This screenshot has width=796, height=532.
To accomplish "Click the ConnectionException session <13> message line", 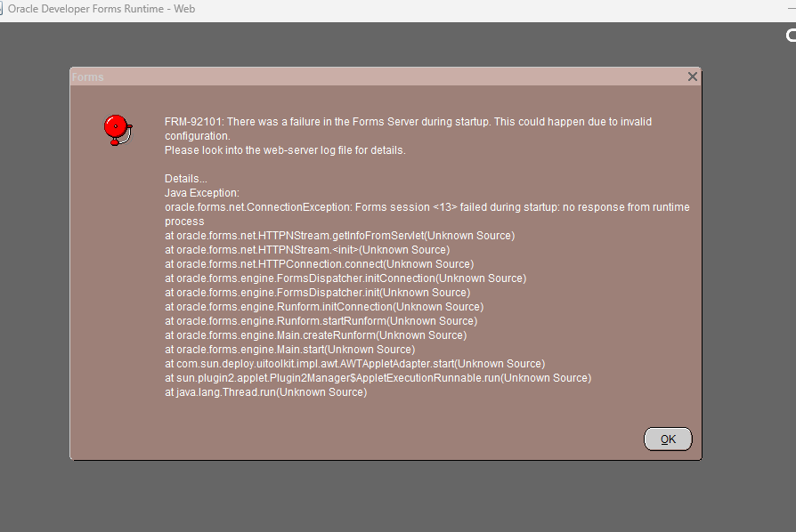I will (426, 207).
